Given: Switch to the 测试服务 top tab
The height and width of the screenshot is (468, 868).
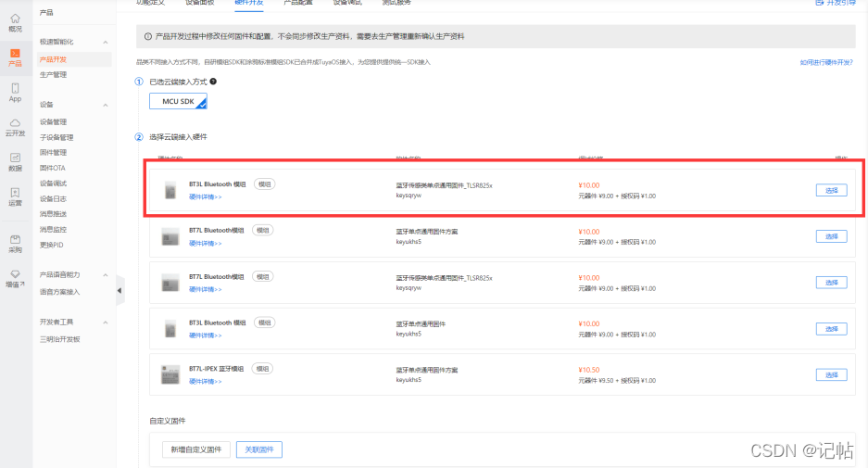Looking at the screenshot, I should click(x=396, y=3).
